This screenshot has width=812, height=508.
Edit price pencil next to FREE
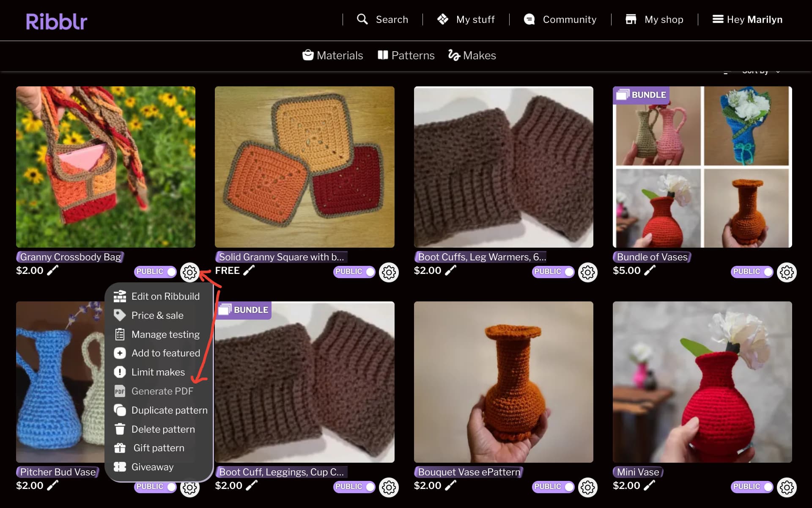click(249, 270)
